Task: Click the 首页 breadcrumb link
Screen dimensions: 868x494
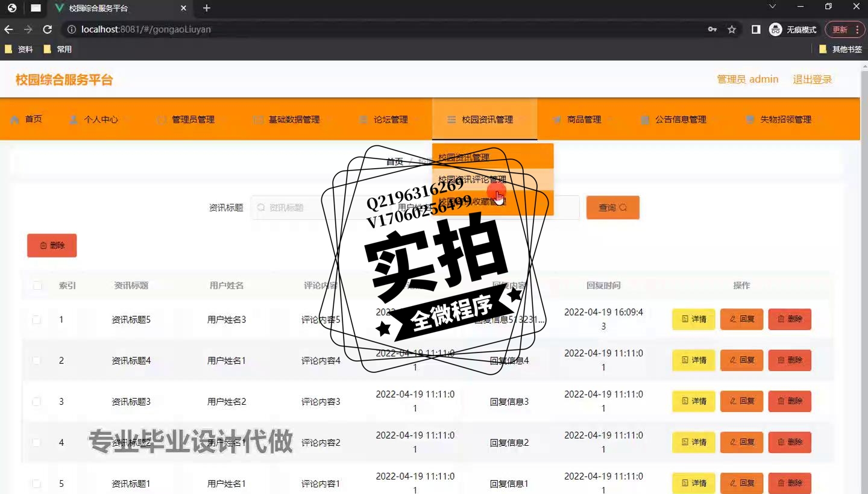Action: tap(395, 161)
